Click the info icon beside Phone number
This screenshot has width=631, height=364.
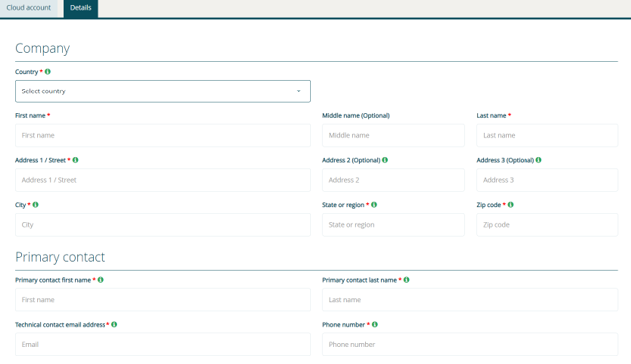click(375, 324)
